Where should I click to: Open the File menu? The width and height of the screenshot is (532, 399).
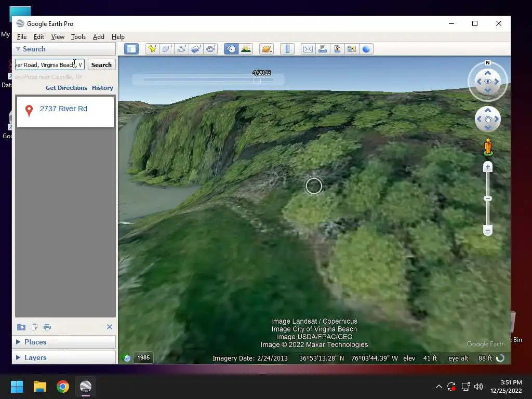pyautogui.click(x=22, y=37)
